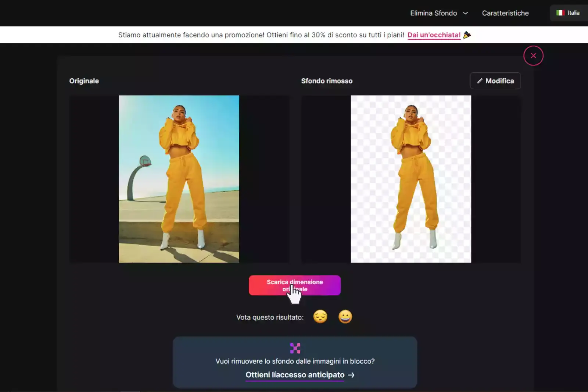Rate result with the grinning face emoji
The image size is (588, 392).
click(345, 317)
